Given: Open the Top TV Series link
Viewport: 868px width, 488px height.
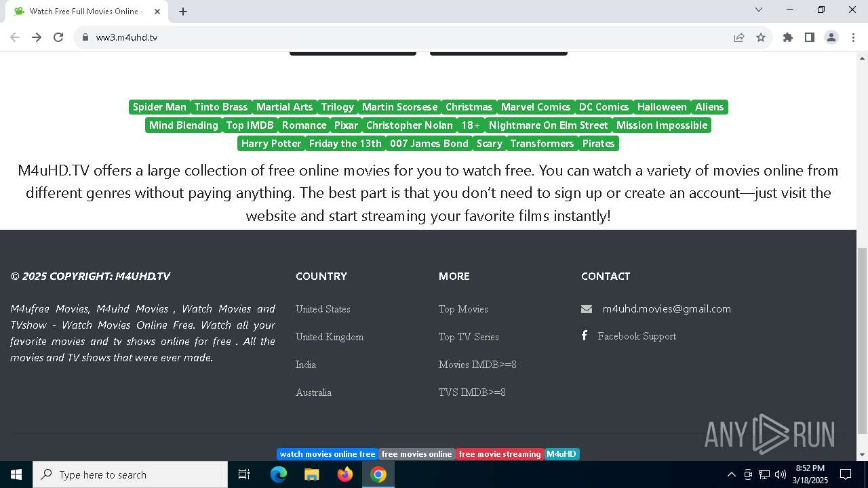Looking at the screenshot, I should click(x=469, y=337).
